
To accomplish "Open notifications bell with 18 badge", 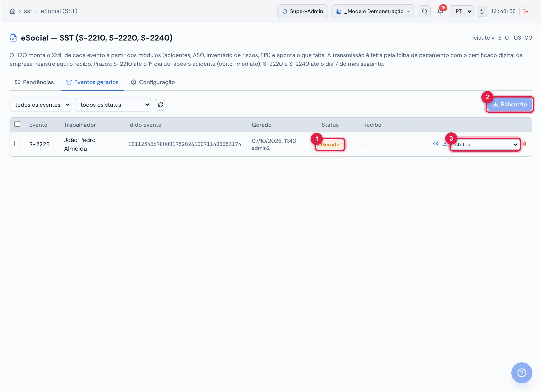I will (x=440, y=11).
